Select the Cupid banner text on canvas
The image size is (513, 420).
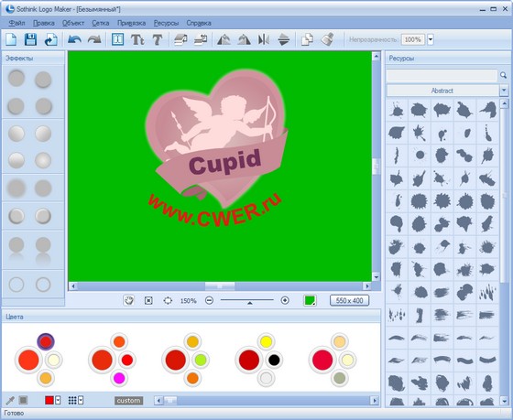point(224,161)
